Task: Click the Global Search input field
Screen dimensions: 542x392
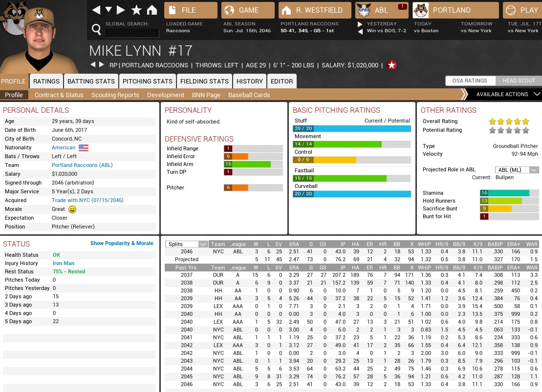Action: (x=132, y=33)
